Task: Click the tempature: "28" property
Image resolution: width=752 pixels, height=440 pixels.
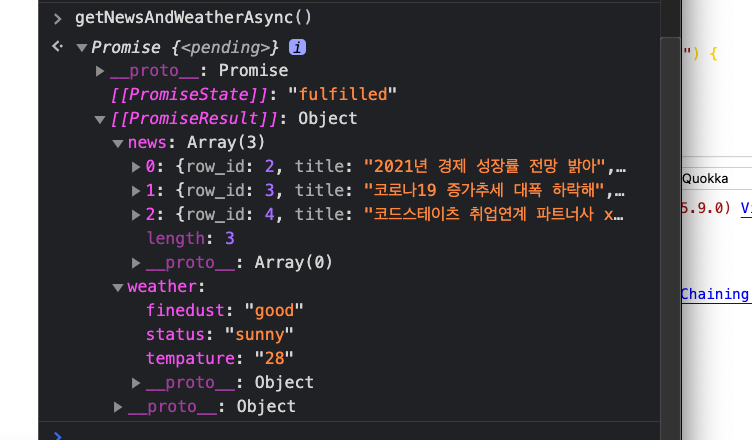Action: tap(219, 358)
